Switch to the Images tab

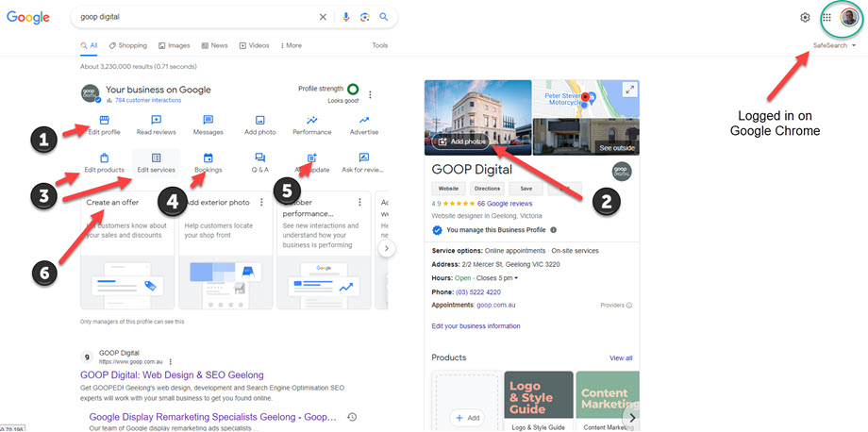175,45
